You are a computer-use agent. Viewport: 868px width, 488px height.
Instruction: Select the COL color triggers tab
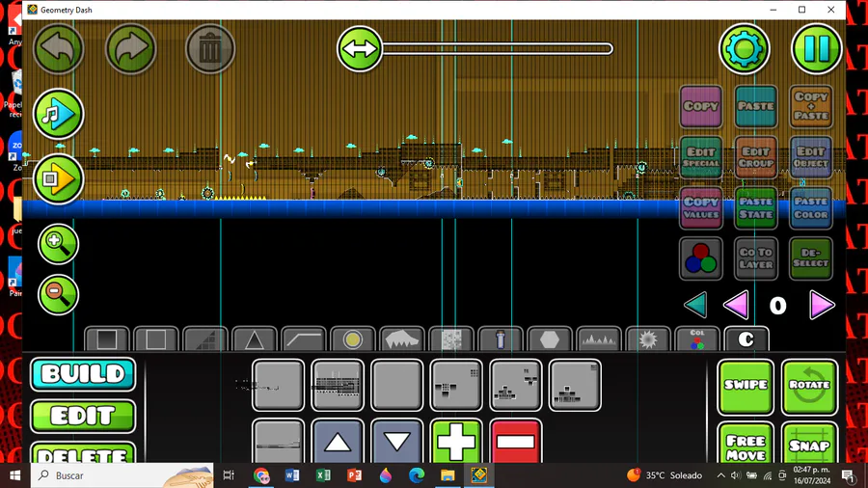[697, 339]
